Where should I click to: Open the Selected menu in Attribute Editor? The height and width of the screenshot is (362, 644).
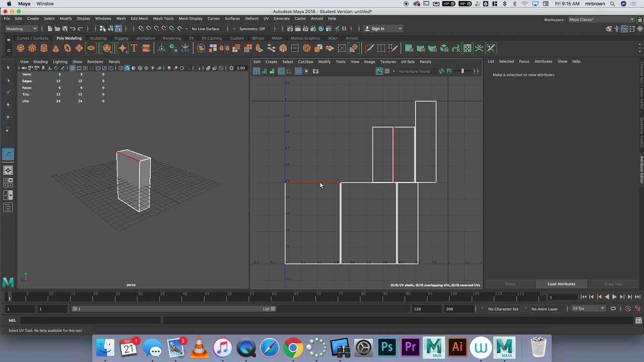tap(506, 61)
